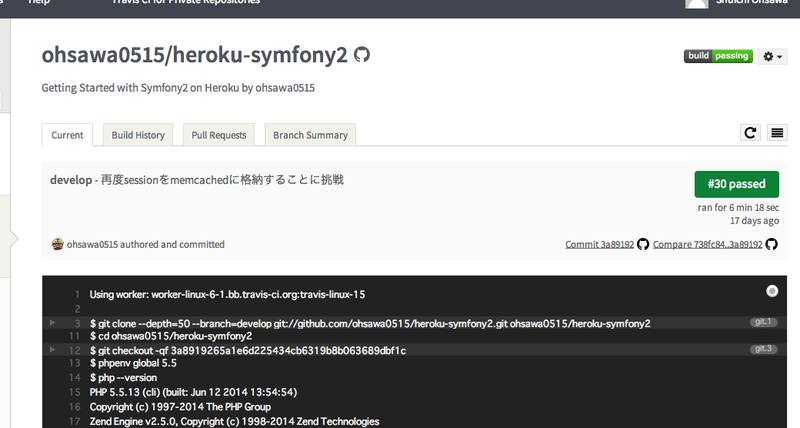This screenshot has height=428, width=800.
Task: Click GitHub icon after the Compare link
Action: pos(771,244)
